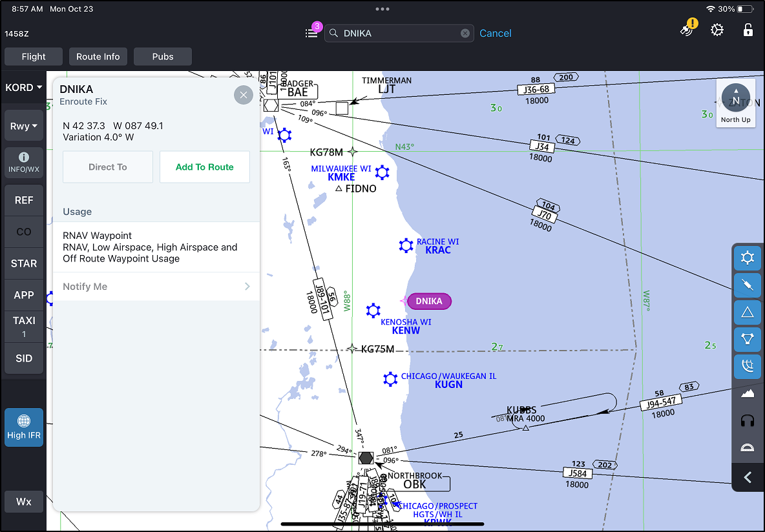Add DNIKA to the route
The height and width of the screenshot is (532, 765).
(x=204, y=167)
